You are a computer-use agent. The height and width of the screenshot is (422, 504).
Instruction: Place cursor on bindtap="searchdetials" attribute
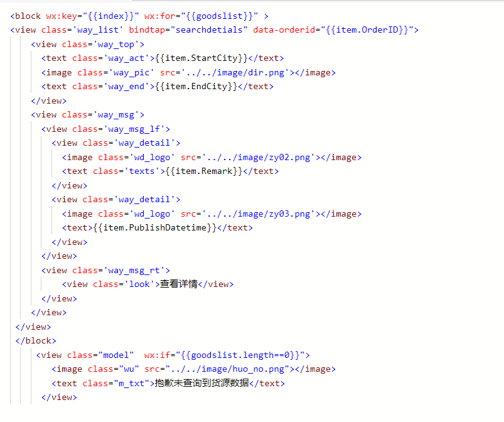188,30
